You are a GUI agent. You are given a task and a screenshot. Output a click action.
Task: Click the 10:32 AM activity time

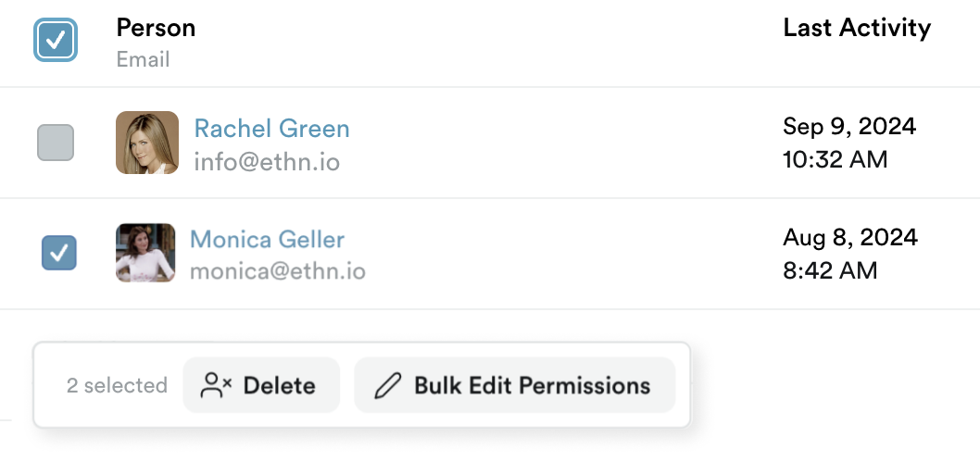click(x=835, y=160)
